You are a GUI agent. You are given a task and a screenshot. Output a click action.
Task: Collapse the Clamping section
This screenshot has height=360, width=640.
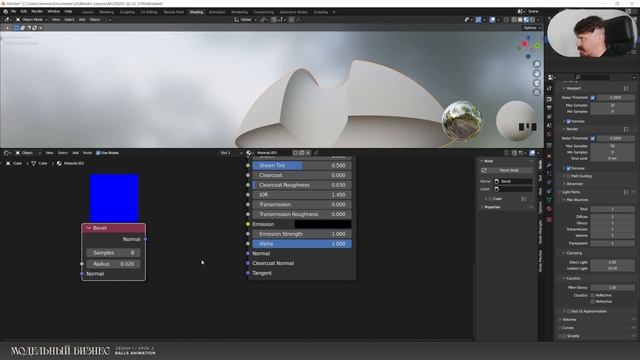[x=573, y=253]
